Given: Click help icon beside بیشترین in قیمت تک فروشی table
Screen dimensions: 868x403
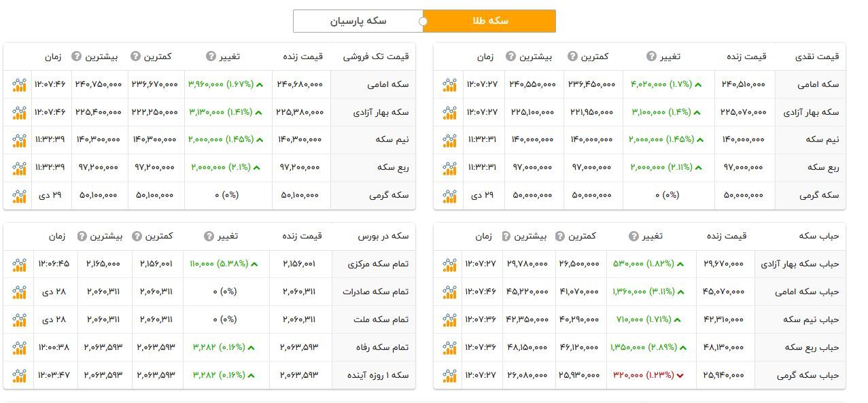Looking at the screenshot, I should 76,56.
